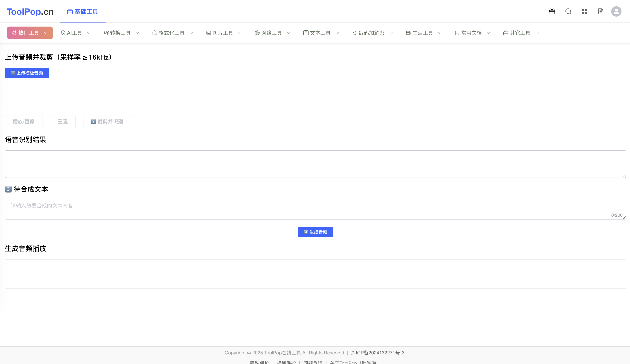Click the search magnifier icon
This screenshot has width=630, height=364.
click(568, 11)
